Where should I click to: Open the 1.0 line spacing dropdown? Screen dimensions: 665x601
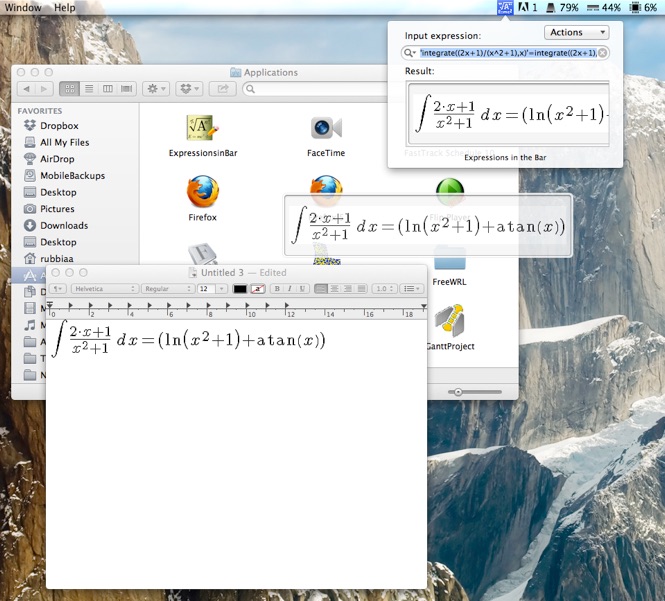(385, 288)
